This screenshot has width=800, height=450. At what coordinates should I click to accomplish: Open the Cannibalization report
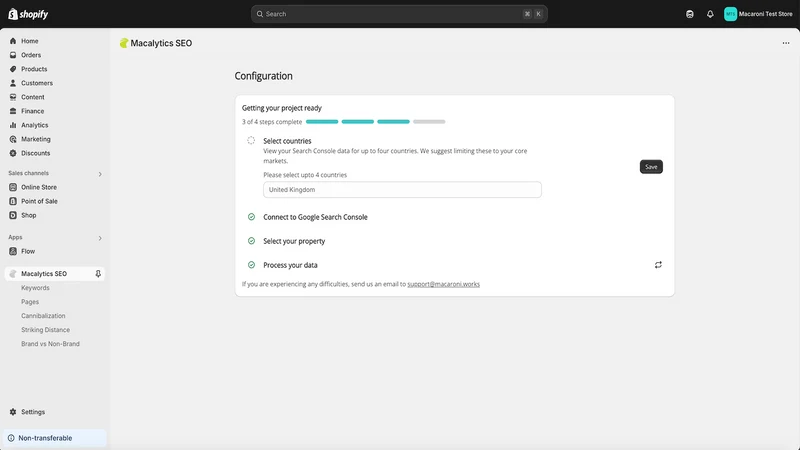tap(43, 316)
